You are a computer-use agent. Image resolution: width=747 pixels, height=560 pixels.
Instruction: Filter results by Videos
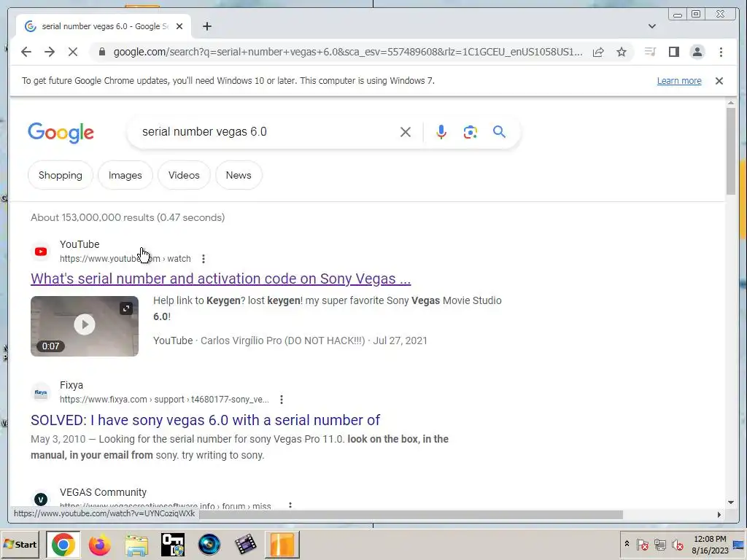pos(184,175)
